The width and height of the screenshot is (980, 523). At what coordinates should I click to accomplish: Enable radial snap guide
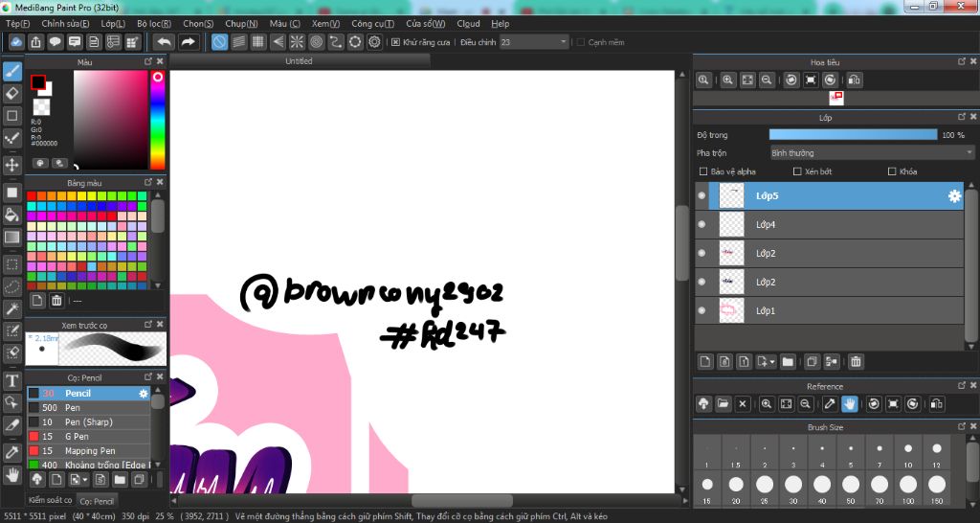(x=297, y=42)
